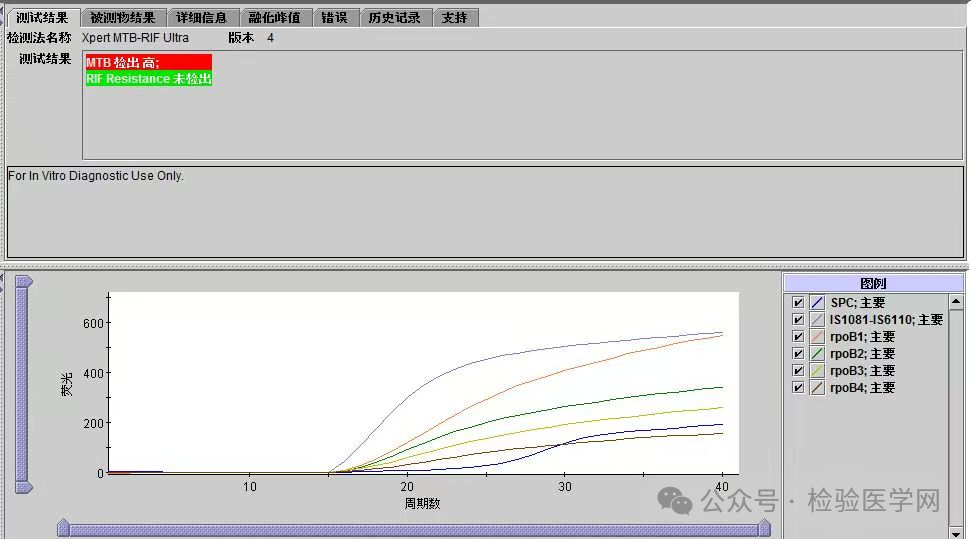Uncheck the IS1081-IS6110 curve checkbox

tap(798, 320)
